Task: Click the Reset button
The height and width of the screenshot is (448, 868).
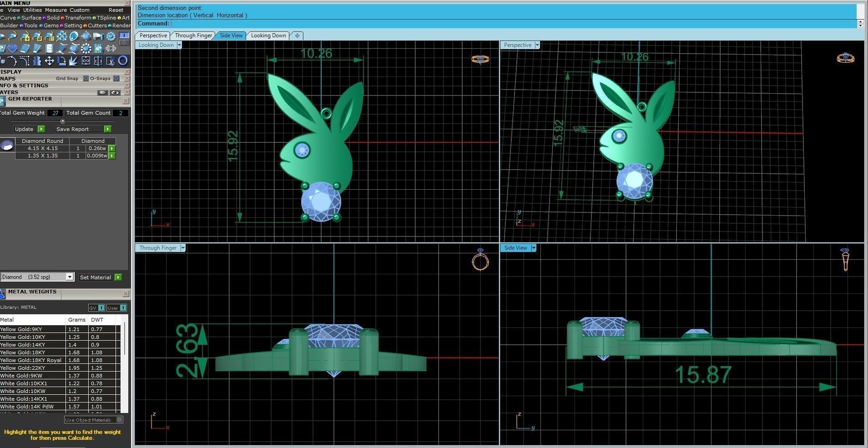Action: pos(116,10)
